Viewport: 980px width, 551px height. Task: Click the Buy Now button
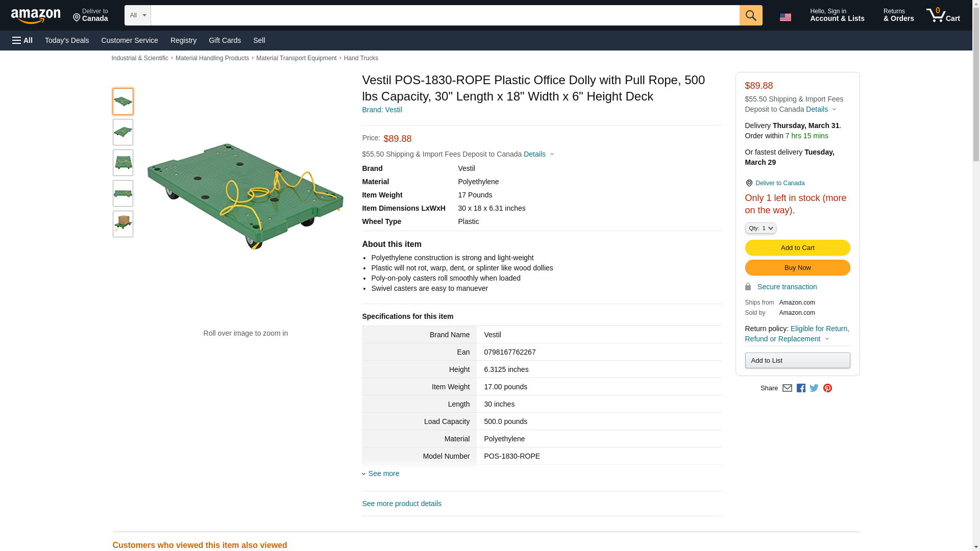[797, 267]
